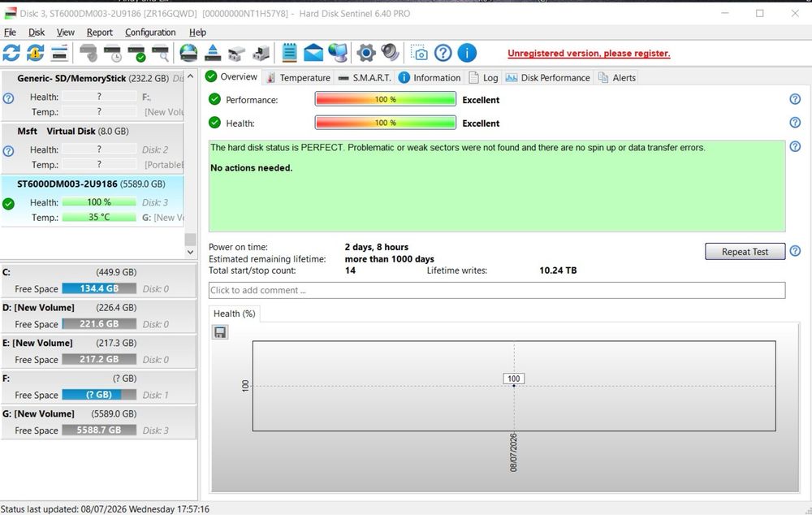
Task: Click the drive enclosure toolbar icon
Action: click(x=261, y=53)
